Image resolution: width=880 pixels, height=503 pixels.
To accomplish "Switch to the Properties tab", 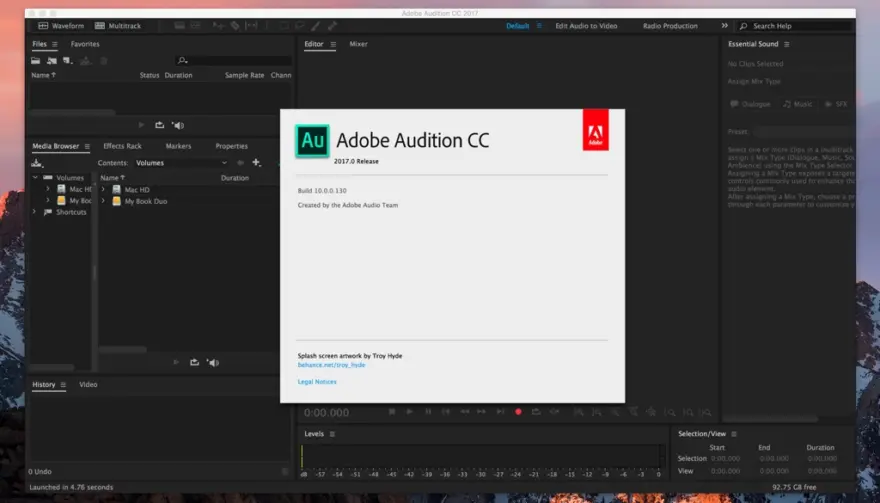I will tap(231, 146).
